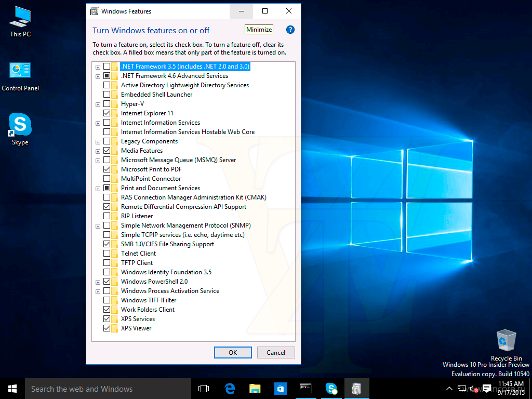Click the Telnet Client folder icon

[115, 254]
